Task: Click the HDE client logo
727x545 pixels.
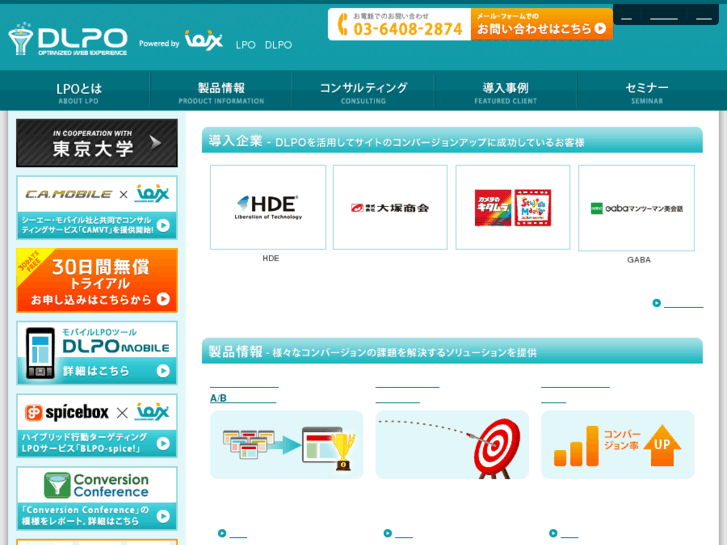Action: [268, 207]
